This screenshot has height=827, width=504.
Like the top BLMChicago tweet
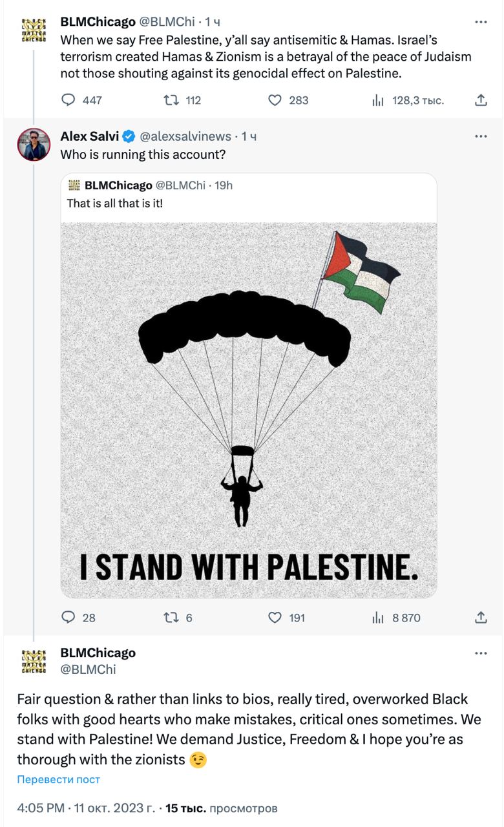point(275,100)
